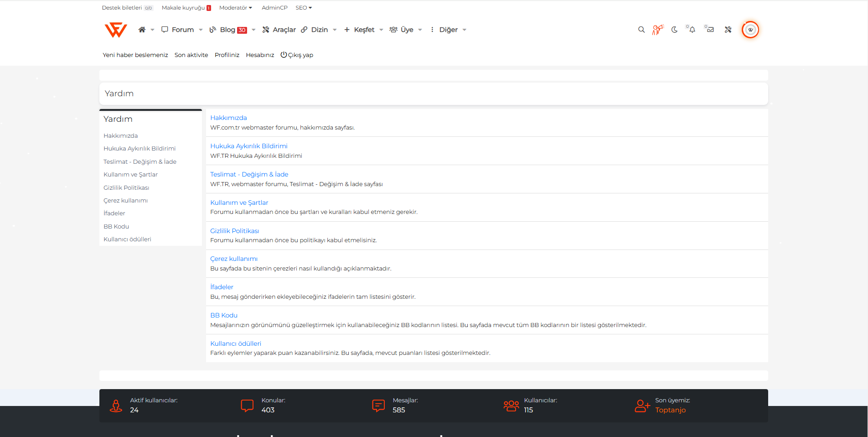868x437 pixels.
Task: Select Kullanım ve Şartlar in sidebar
Action: [130, 174]
